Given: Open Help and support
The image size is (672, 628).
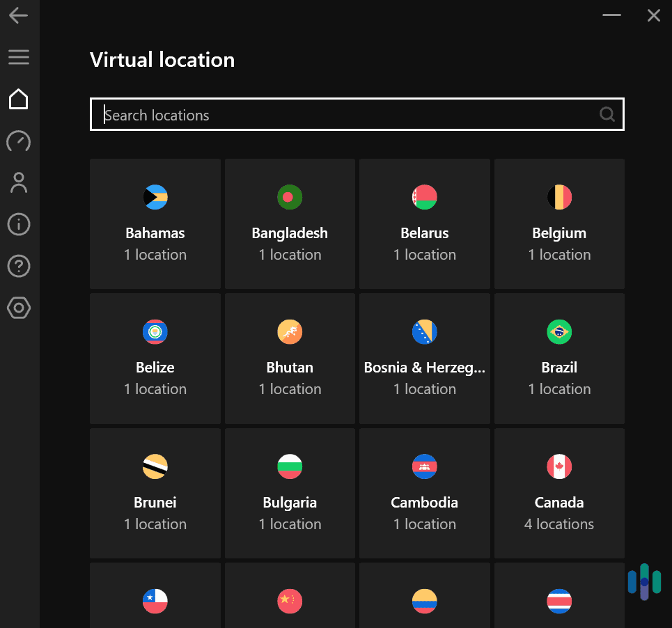Looking at the screenshot, I should (x=18, y=266).
